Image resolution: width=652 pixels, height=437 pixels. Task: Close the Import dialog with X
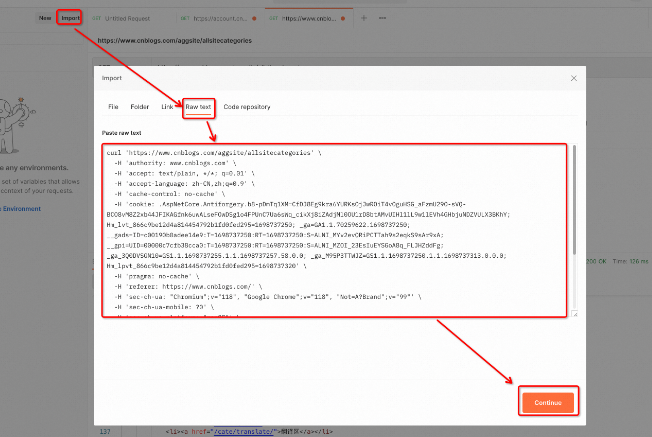(573, 78)
